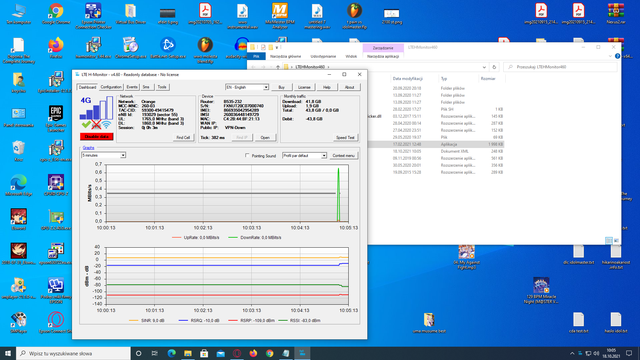Click the Open button in Device panel
The height and width of the screenshot is (360, 640).
click(x=265, y=138)
